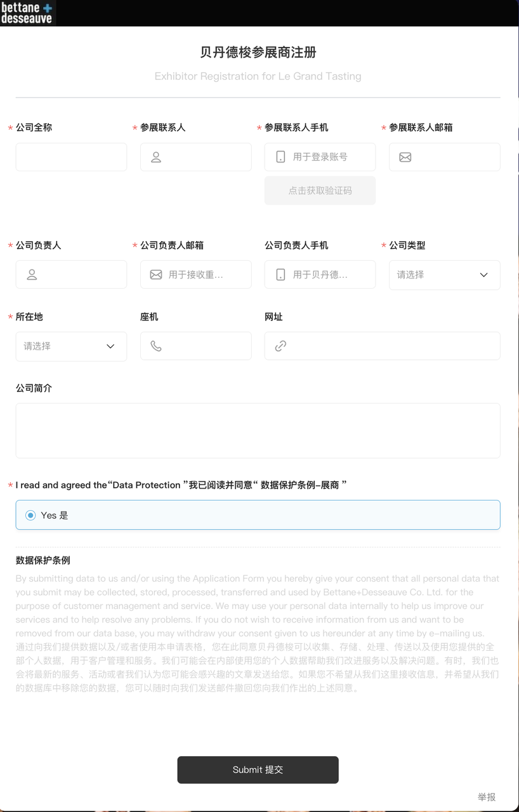Screen dimensions: 519x812
Task: Click 点击获取验证码 verification code button
Action: tap(320, 190)
